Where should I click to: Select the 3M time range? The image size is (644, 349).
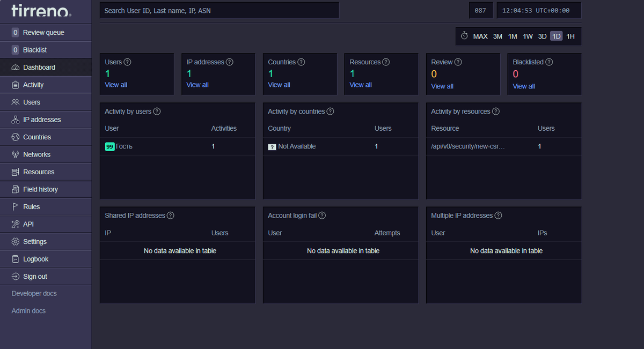click(497, 36)
